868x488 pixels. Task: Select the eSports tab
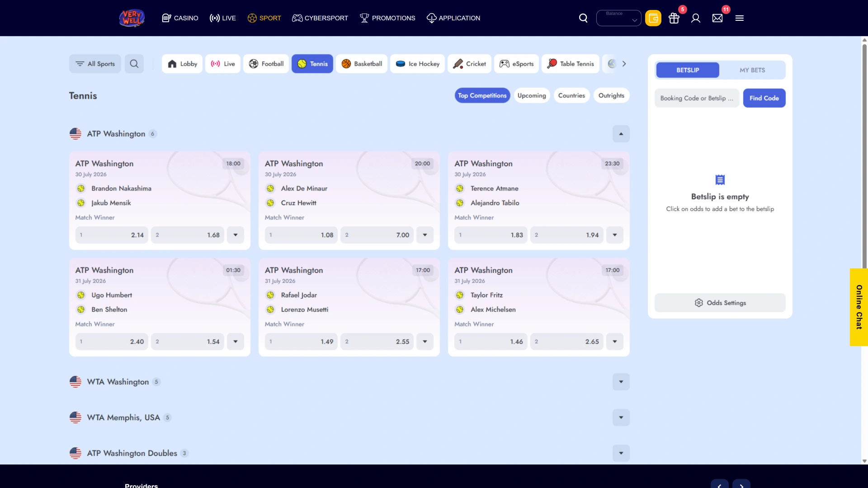click(517, 64)
